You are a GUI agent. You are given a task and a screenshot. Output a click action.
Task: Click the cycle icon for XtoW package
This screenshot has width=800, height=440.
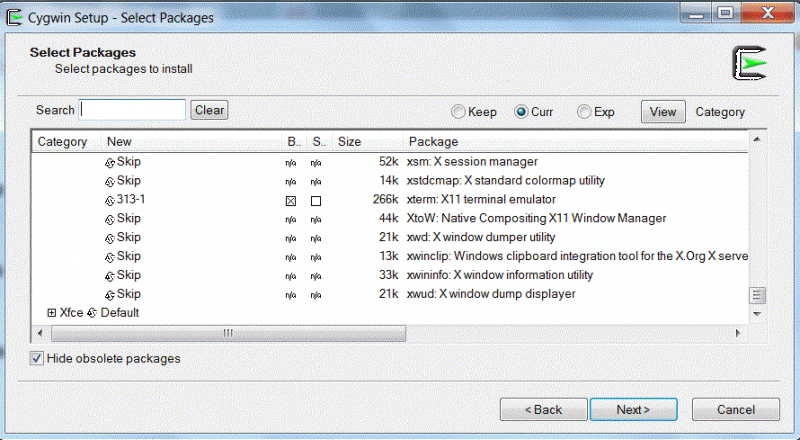coord(110,219)
